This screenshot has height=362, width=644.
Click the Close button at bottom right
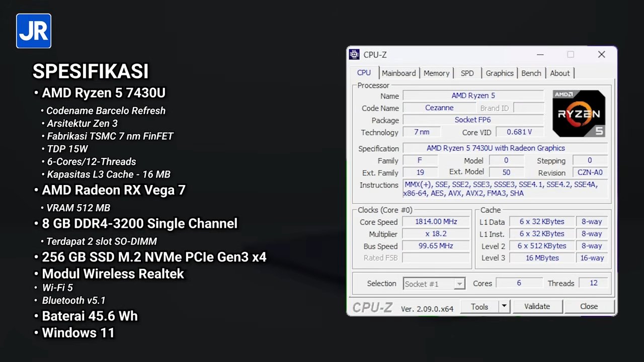pos(589,307)
